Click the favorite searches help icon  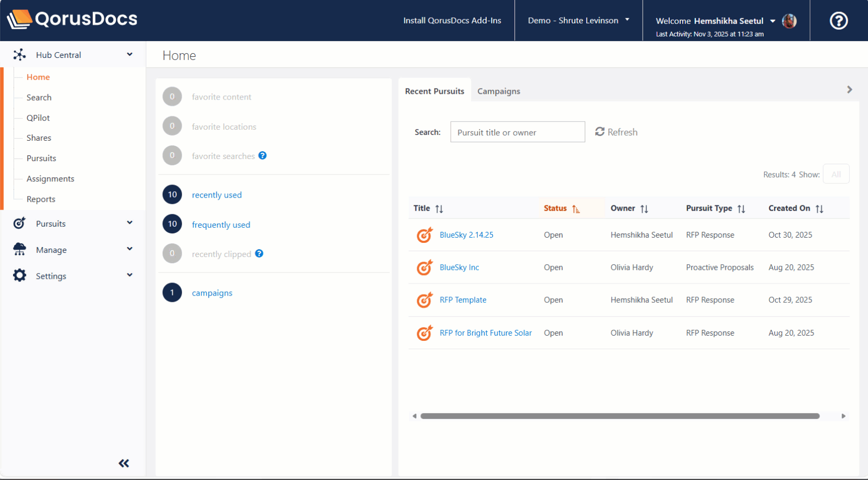pos(262,155)
